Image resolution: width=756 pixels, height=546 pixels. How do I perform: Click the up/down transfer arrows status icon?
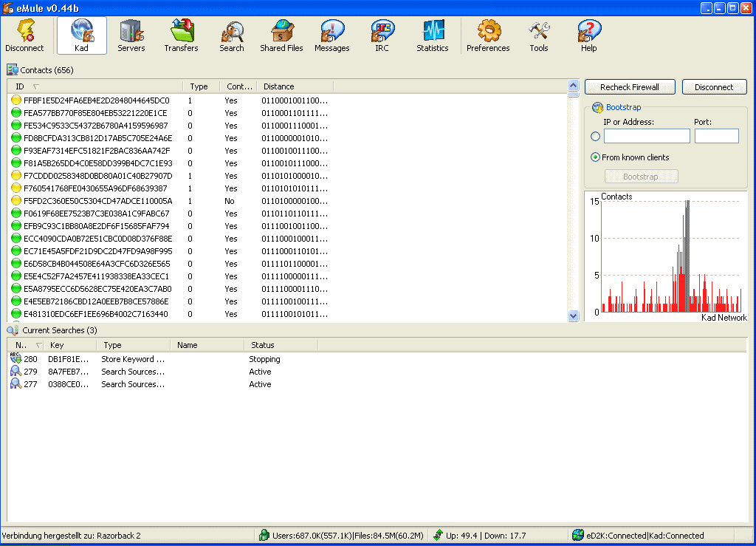438,535
